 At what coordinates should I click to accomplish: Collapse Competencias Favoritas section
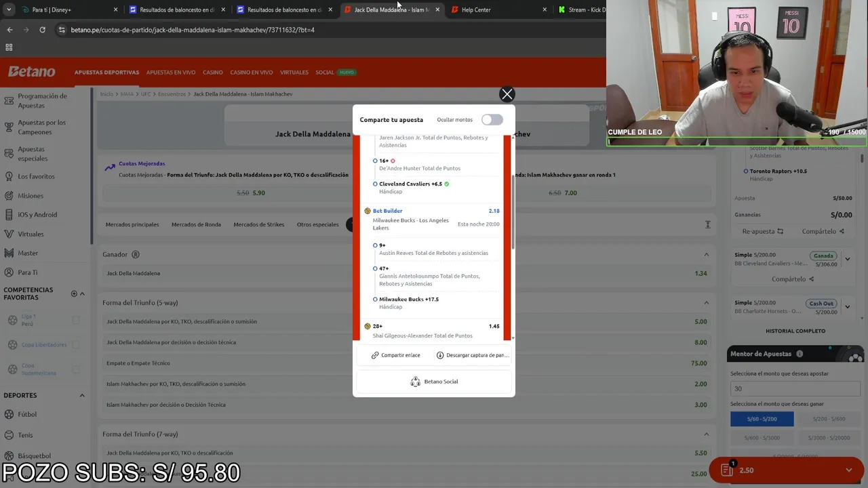click(82, 293)
